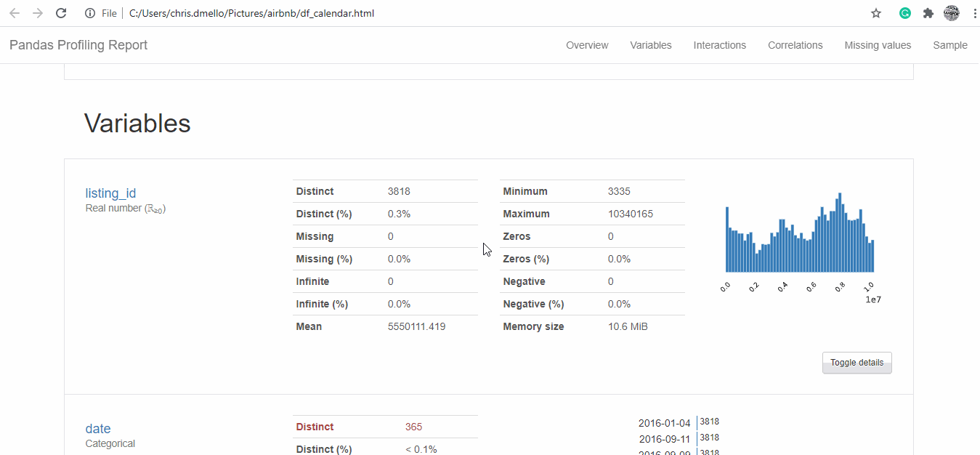Open the Missing values section
The image size is (980, 455).
877,45
